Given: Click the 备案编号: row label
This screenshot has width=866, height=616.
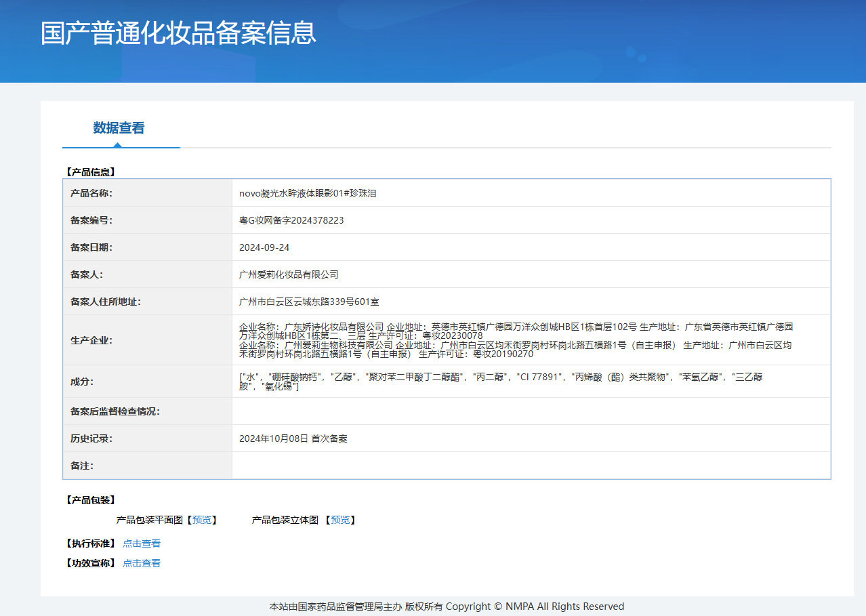Looking at the screenshot, I should [x=91, y=220].
